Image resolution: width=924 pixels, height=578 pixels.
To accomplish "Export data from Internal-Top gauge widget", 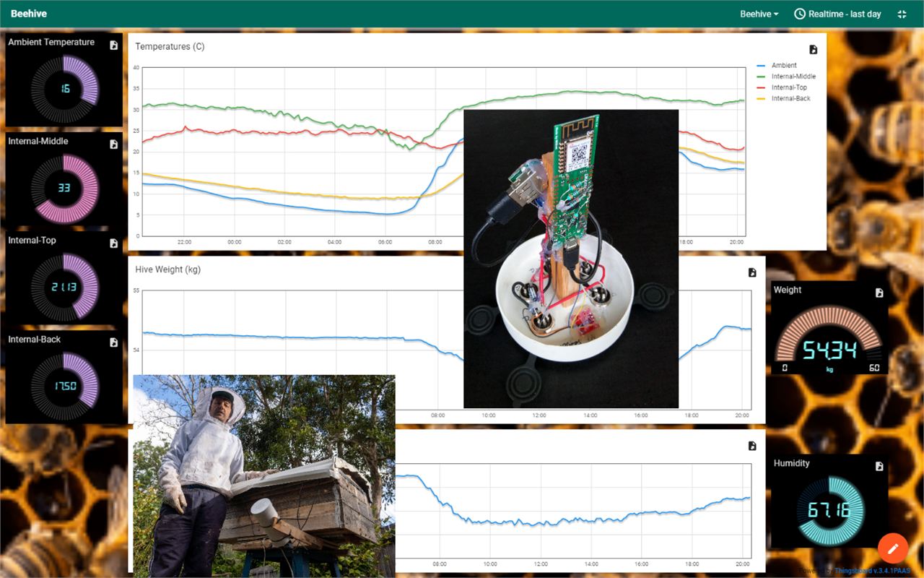I will tap(113, 243).
